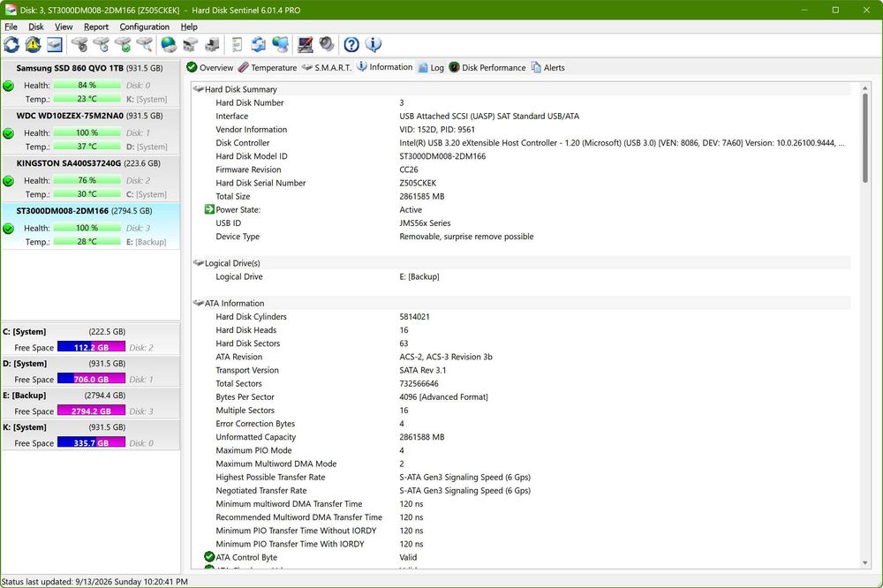Collapse the Hard Disk Summary section
This screenshot has height=588, width=883.
click(x=198, y=89)
